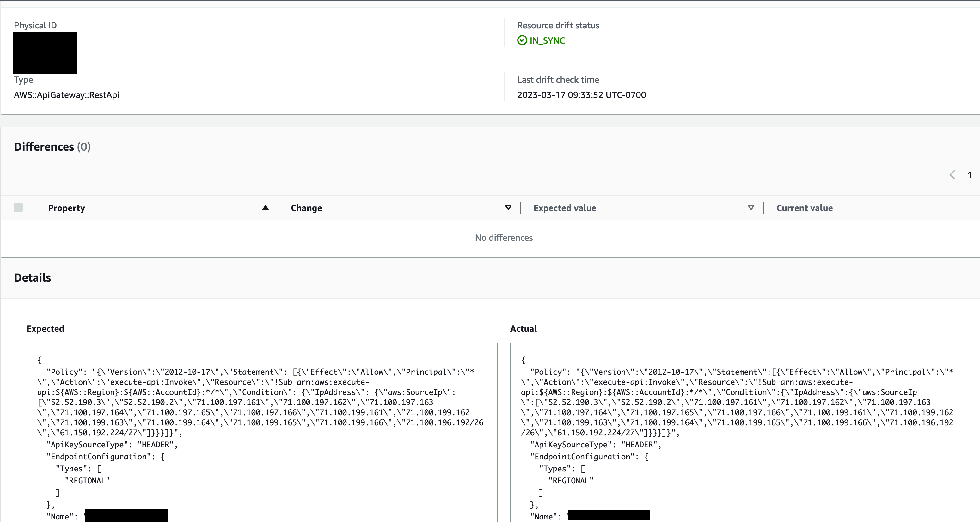
Task: Click the Last drift check time value
Action: pos(581,95)
